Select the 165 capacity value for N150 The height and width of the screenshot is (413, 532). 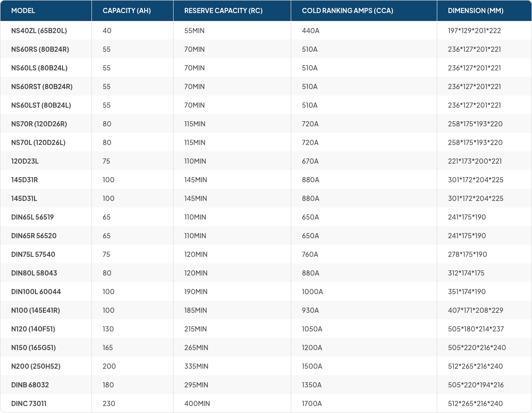tap(108, 348)
